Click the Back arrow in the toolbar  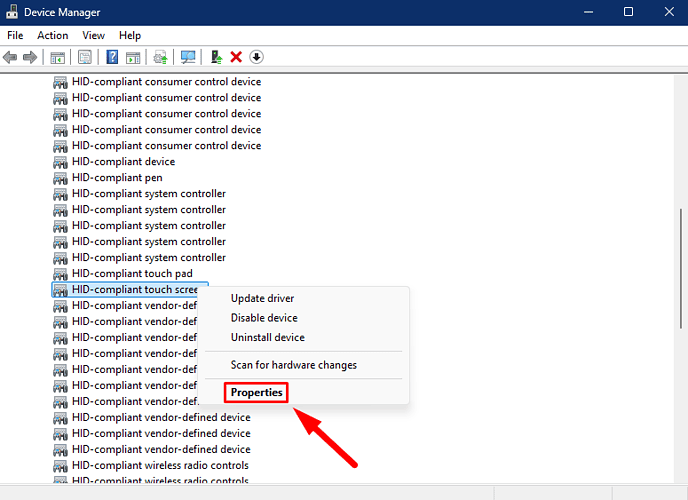click(11, 57)
